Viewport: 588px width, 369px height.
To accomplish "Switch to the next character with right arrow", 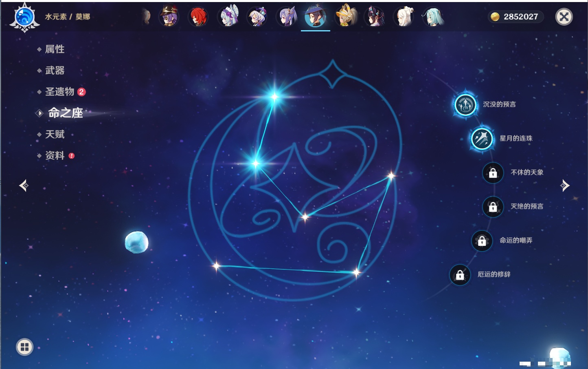I will [565, 186].
